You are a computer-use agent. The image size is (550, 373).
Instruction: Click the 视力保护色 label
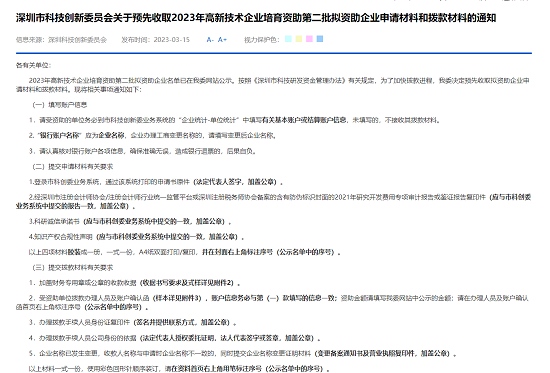click(262, 40)
